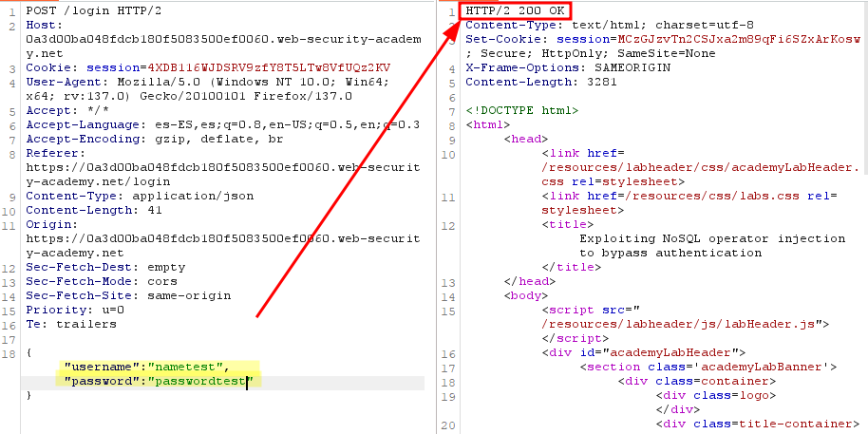Place cursor in "password":"passwordtest" line

coord(159,381)
